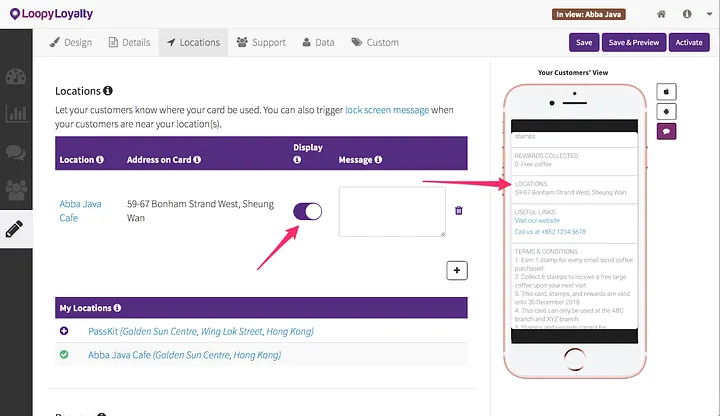Open the lock screen message link

387,110
